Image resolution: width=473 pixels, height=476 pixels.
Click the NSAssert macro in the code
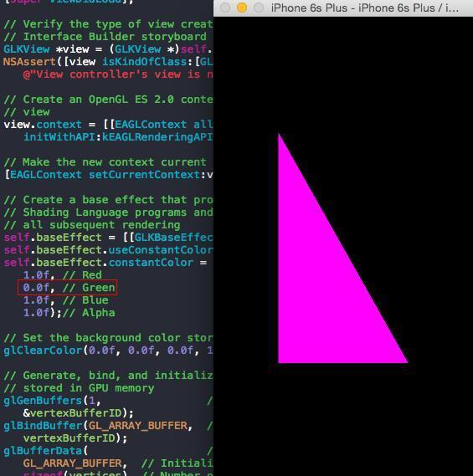click(29, 62)
